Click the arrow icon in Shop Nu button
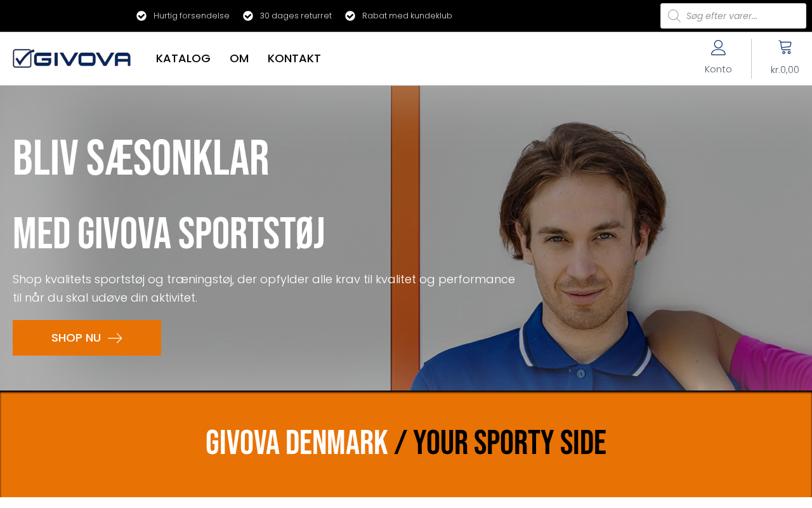 tap(115, 338)
